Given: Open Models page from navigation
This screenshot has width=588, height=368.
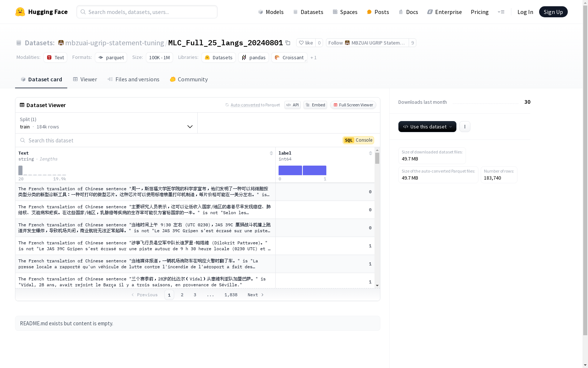Looking at the screenshot, I should pos(271,12).
